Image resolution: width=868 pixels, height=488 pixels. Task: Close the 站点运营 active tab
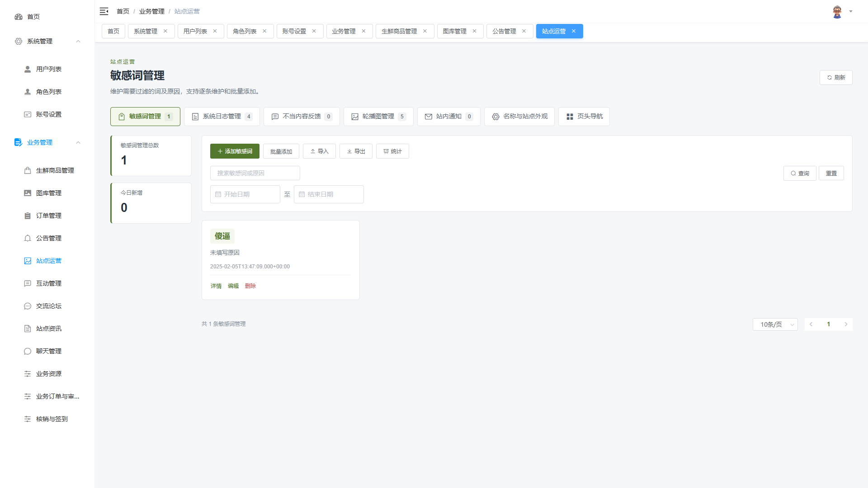coord(574,31)
